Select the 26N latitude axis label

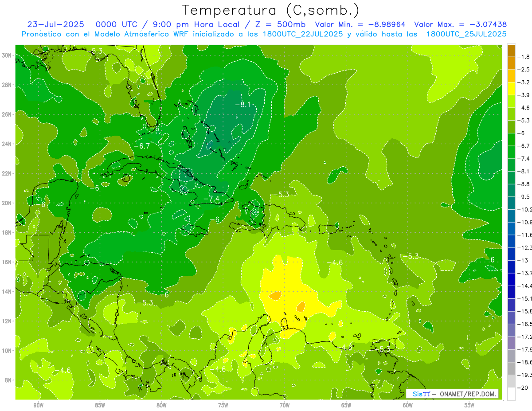8,114
